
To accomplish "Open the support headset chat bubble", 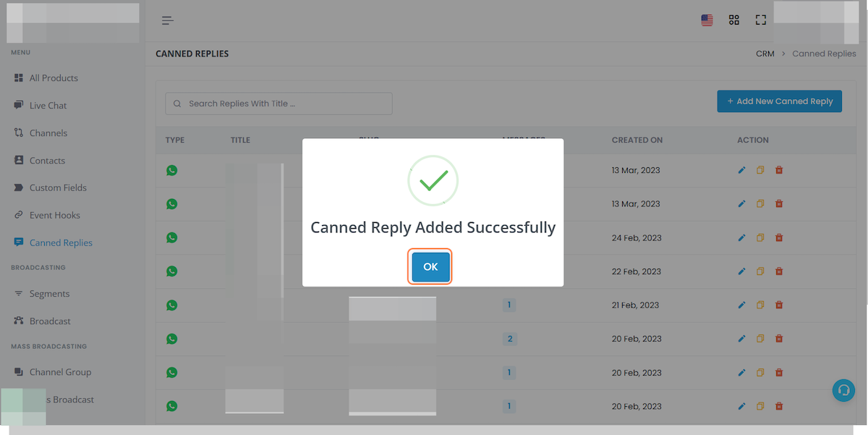I will point(843,390).
